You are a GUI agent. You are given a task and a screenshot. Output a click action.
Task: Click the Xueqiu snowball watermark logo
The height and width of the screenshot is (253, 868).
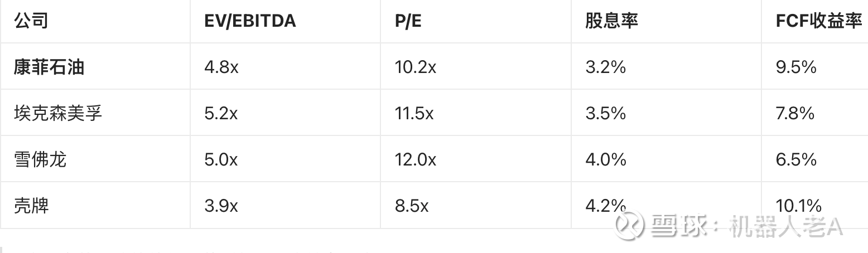coord(629,225)
